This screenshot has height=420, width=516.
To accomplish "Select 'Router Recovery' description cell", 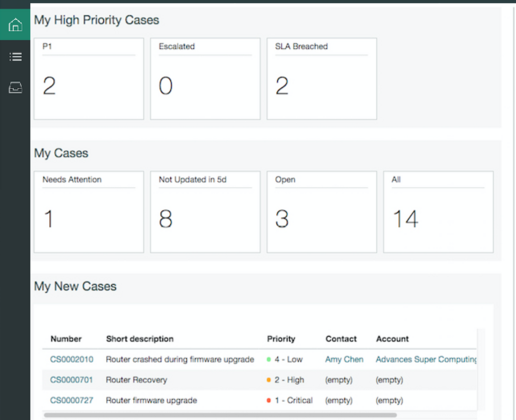I will click(x=136, y=380).
